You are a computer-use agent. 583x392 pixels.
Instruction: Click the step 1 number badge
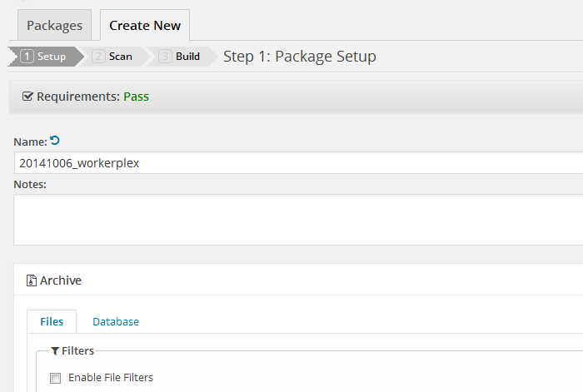[27, 57]
